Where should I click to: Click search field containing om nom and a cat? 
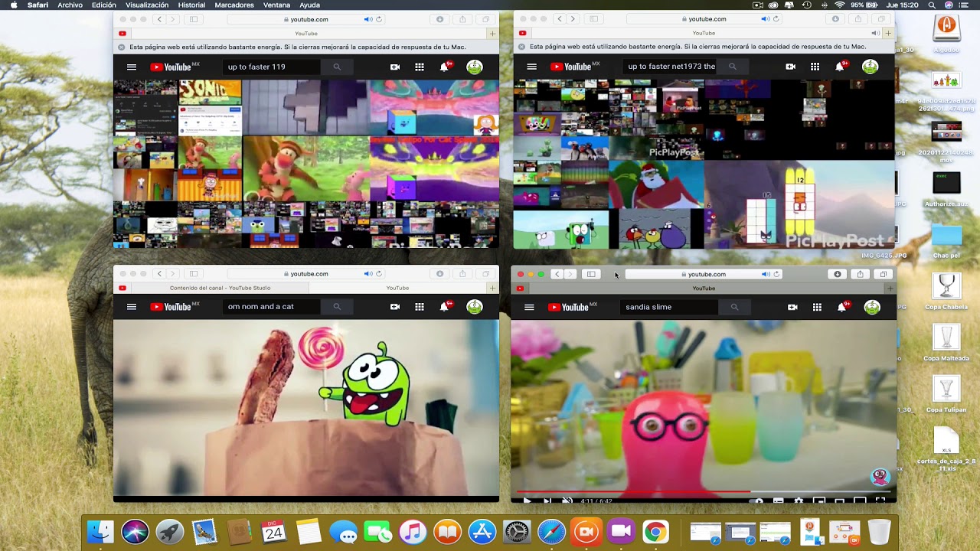click(272, 307)
